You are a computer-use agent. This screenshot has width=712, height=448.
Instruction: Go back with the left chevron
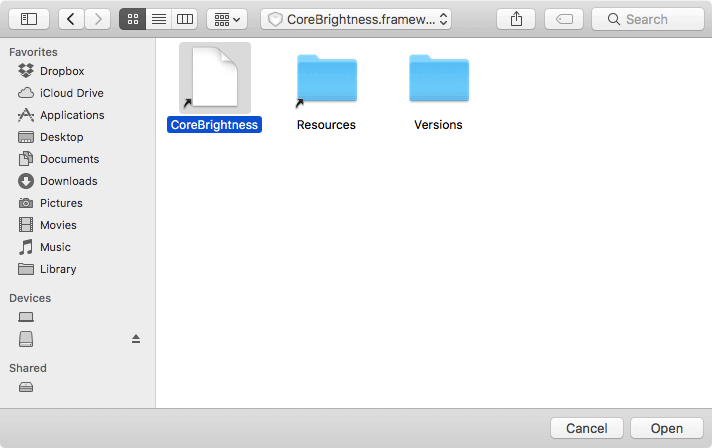pyautogui.click(x=71, y=19)
